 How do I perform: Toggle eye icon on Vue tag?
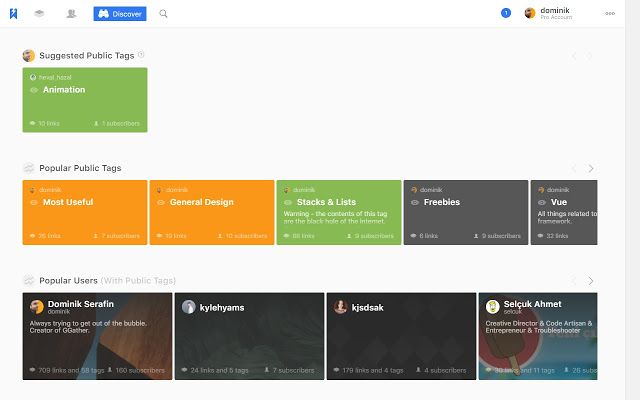pyautogui.click(x=542, y=202)
